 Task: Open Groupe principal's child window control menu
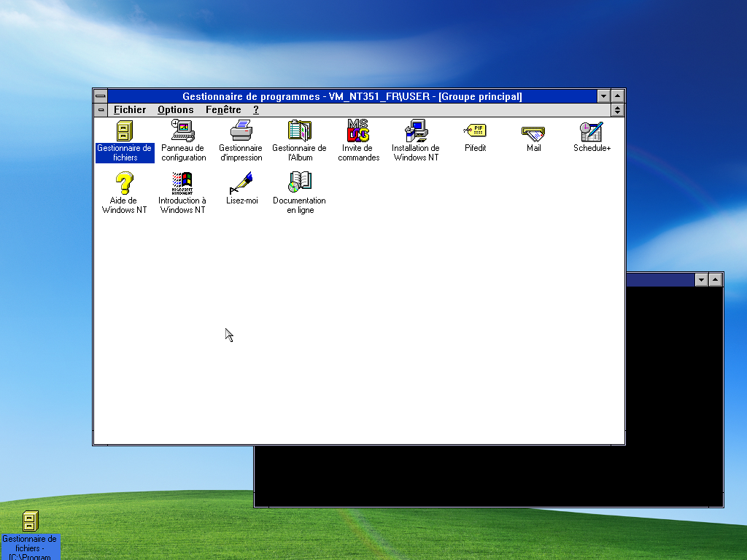click(x=101, y=110)
